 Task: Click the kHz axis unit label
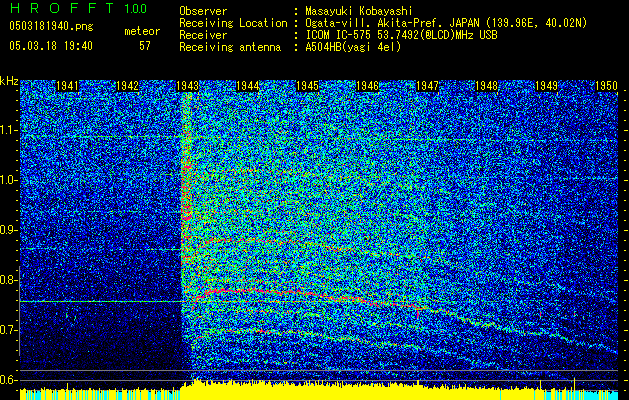(x=9, y=81)
